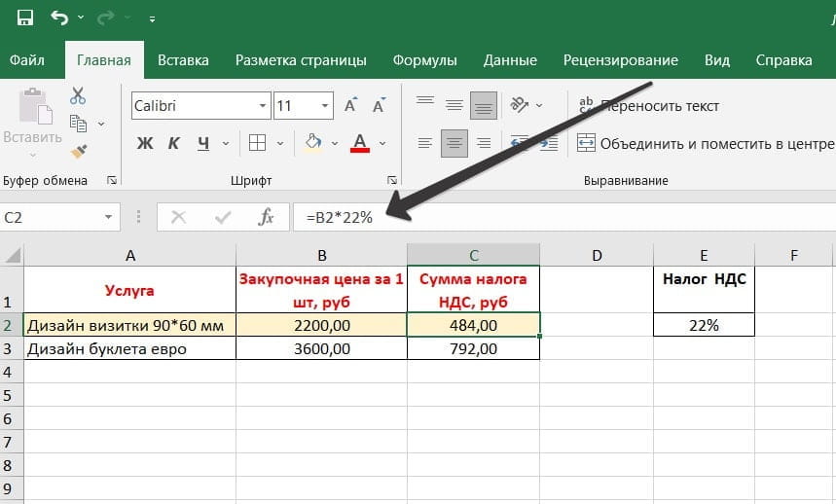Open Customize Quick Access Toolbar dropdown

[x=152, y=19]
